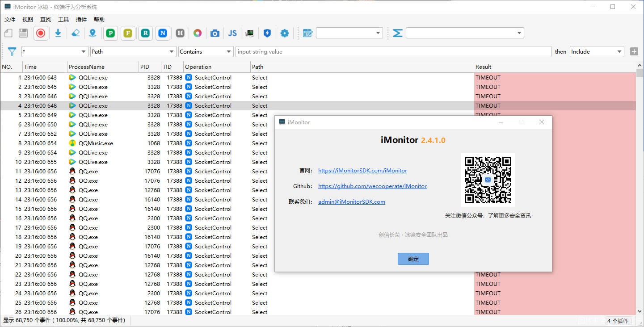The height and width of the screenshot is (327, 644).
Task: Click the input string value field
Action: [393, 52]
